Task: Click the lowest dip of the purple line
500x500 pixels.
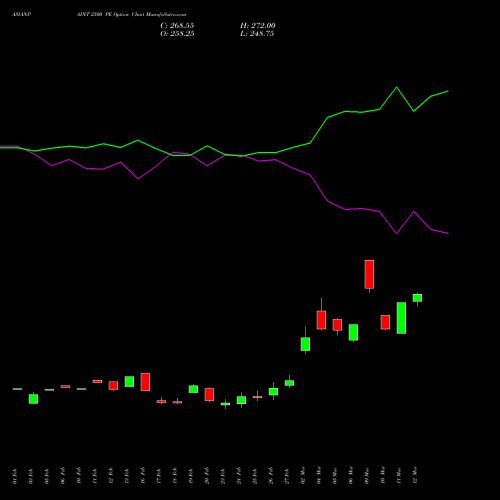Action: coord(397,233)
